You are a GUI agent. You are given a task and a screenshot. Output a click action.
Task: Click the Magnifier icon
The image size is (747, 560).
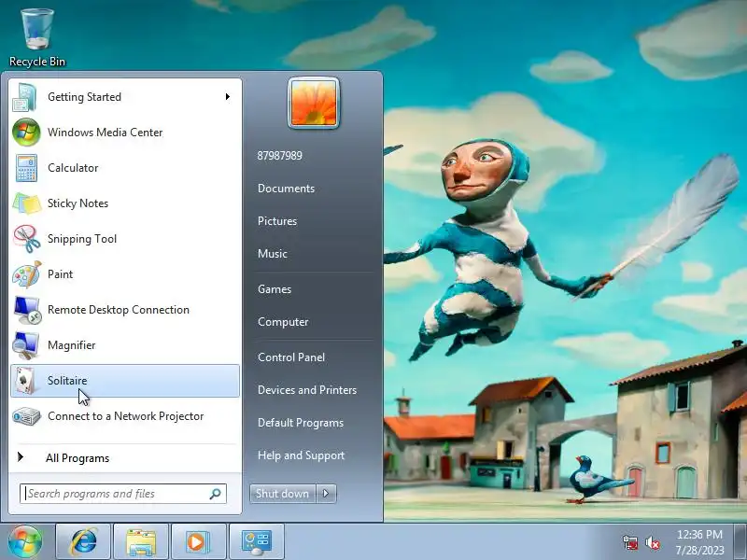pyautogui.click(x=26, y=345)
